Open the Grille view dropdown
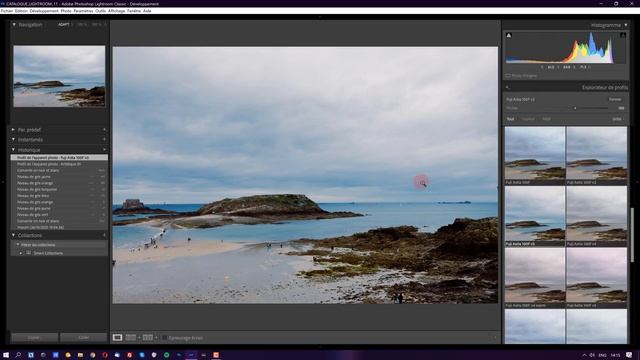This screenshot has height=360, width=640. tap(617, 119)
